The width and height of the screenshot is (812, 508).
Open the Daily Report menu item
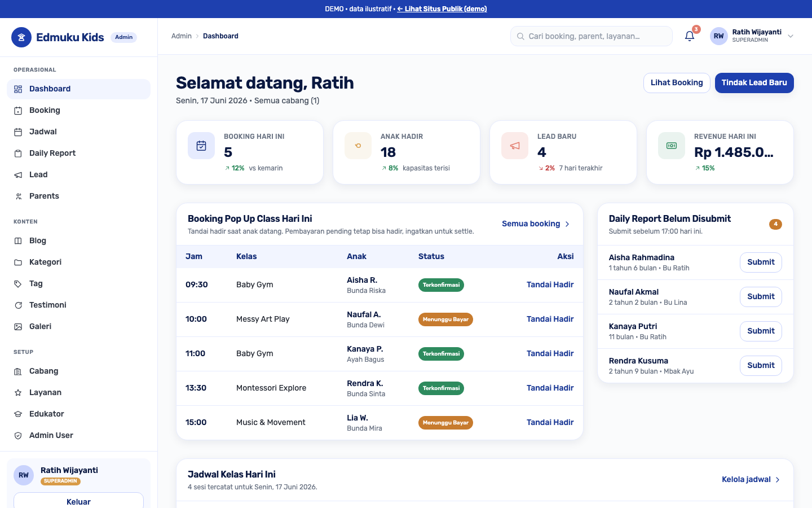tap(78, 154)
